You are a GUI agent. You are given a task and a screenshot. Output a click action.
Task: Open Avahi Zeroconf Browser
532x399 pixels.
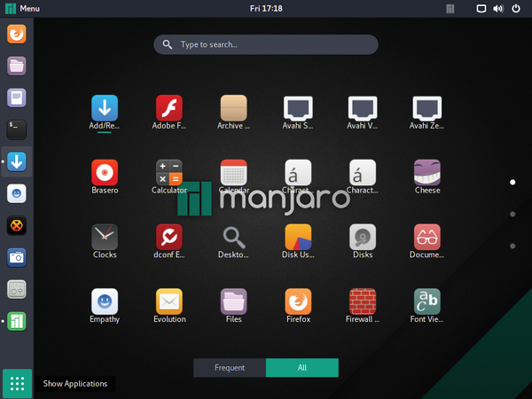click(x=426, y=108)
